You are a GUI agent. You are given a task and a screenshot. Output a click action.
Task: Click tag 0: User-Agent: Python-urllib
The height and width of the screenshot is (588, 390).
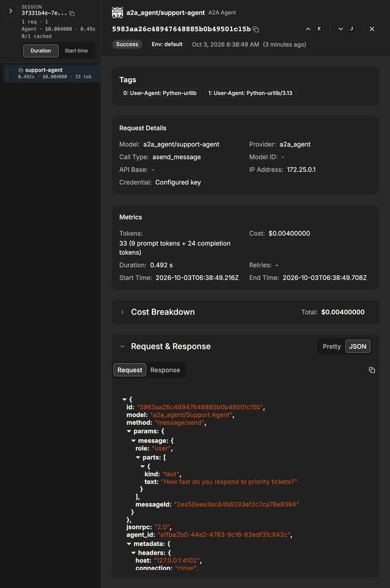pos(160,93)
